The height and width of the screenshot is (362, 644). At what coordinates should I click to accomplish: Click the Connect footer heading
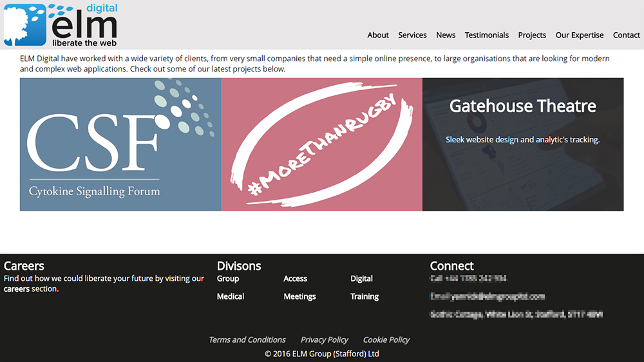tap(452, 266)
